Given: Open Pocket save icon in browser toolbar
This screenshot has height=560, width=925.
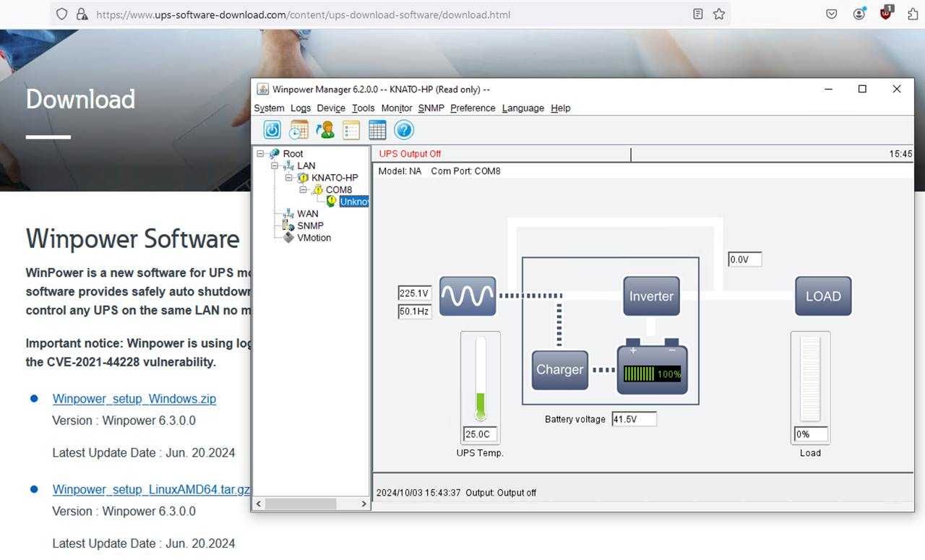Looking at the screenshot, I should pos(832,14).
